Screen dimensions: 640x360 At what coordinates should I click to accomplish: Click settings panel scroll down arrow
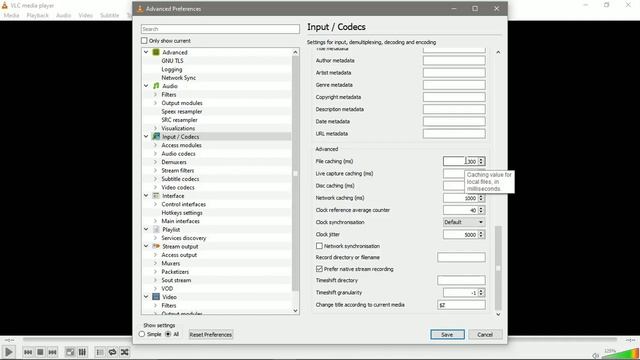coord(498,314)
